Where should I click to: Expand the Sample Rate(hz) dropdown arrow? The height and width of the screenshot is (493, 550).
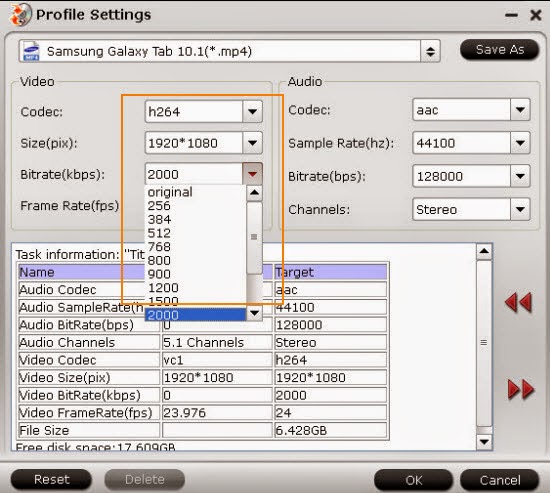pos(520,143)
